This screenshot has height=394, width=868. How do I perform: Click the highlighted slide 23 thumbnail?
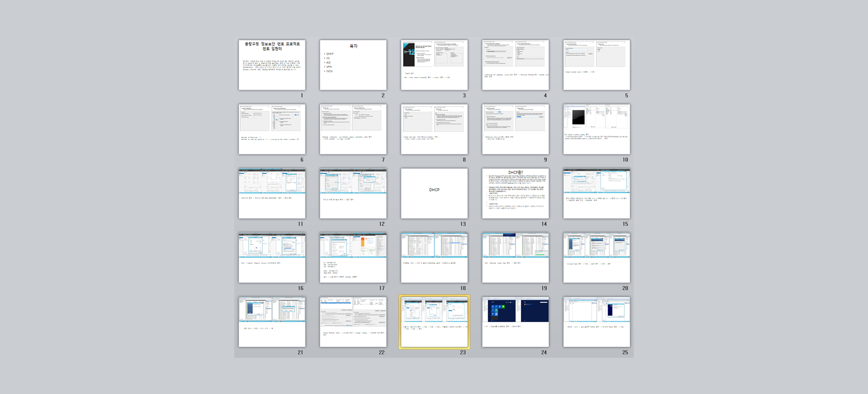434,322
